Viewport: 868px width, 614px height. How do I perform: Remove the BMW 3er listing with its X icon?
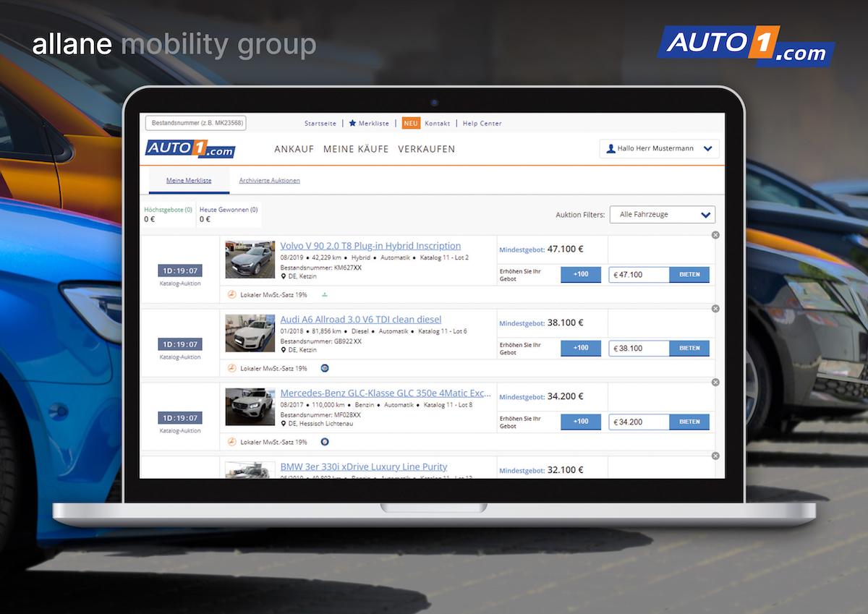tap(715, 456)
